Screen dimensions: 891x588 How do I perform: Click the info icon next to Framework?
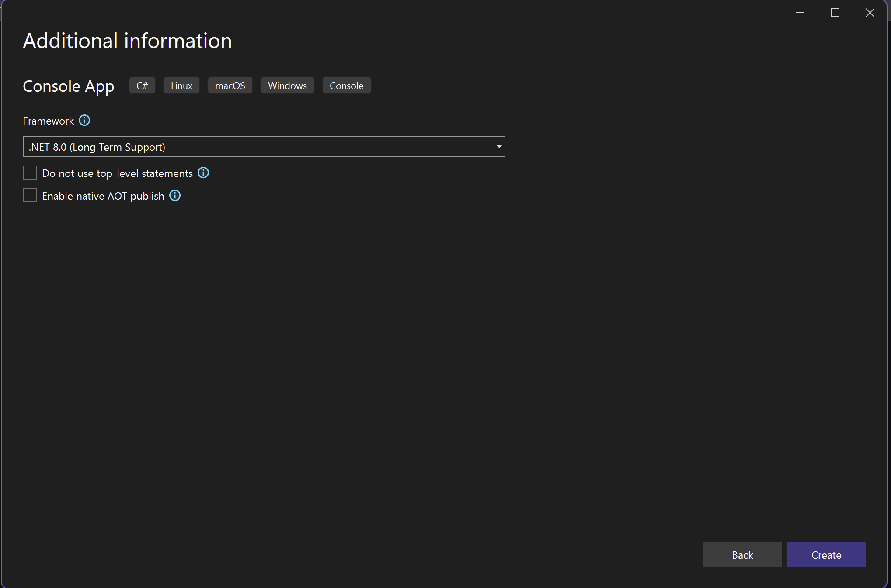(x=84, y=121)
